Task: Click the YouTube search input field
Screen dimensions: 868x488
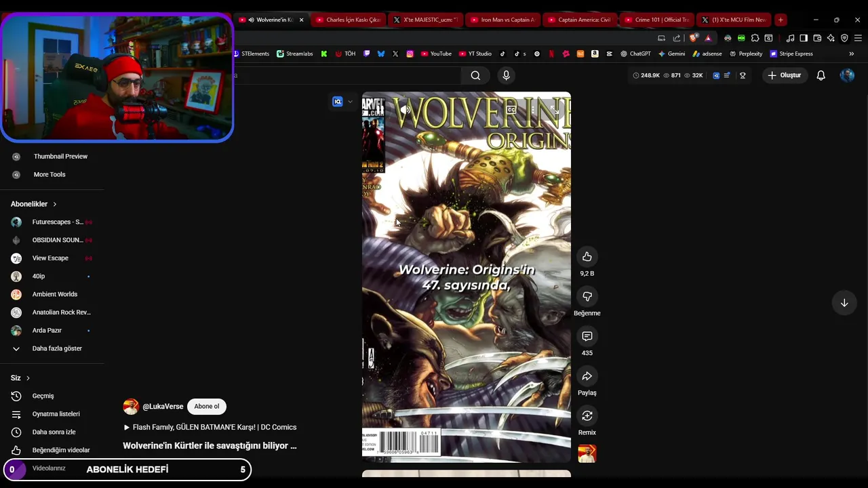Action: [x=348, y=75]
